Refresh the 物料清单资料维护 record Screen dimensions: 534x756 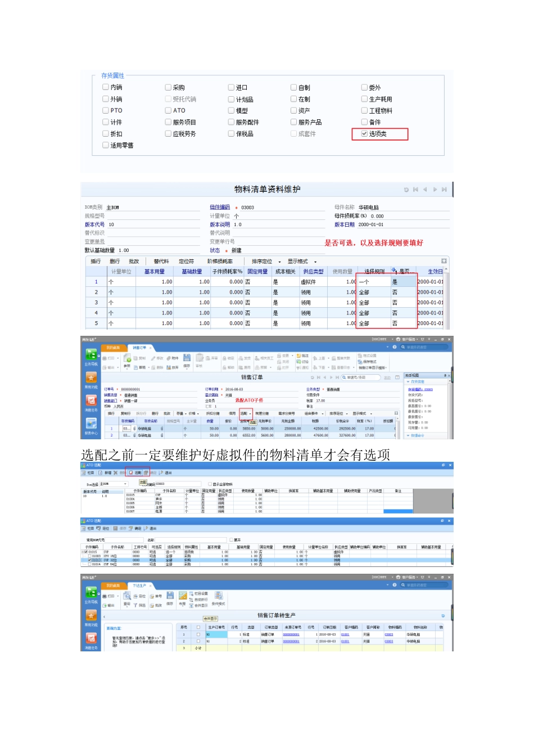pos(406,190)
